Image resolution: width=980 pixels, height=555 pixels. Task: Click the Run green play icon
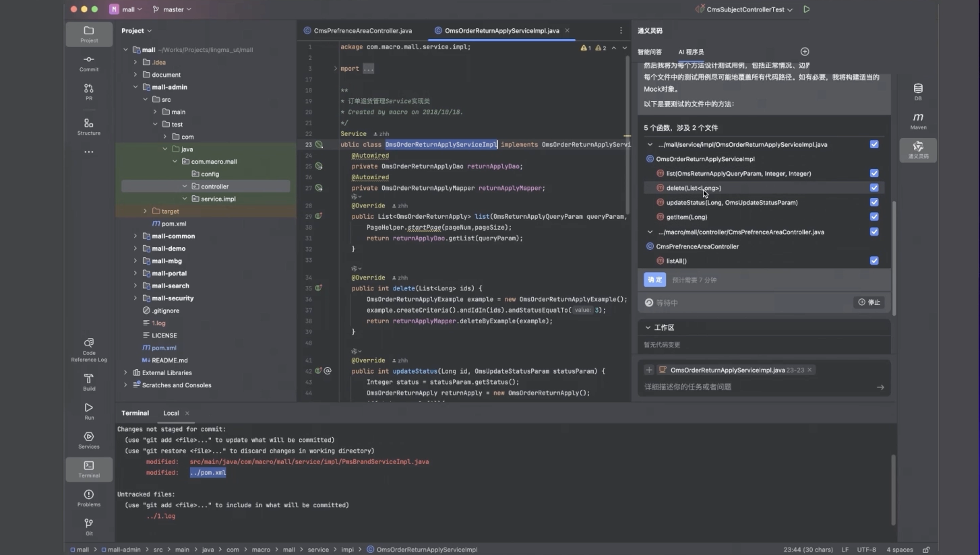tap(807, 9)
